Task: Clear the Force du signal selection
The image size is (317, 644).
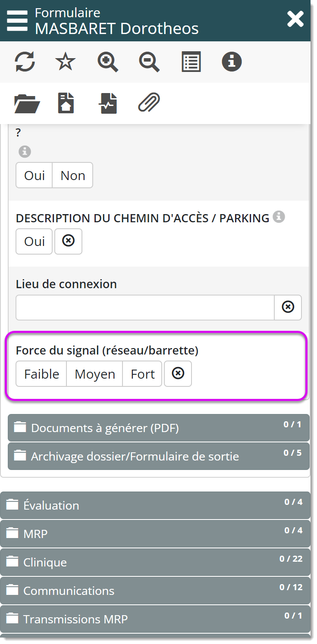Action: pos(178,374)
